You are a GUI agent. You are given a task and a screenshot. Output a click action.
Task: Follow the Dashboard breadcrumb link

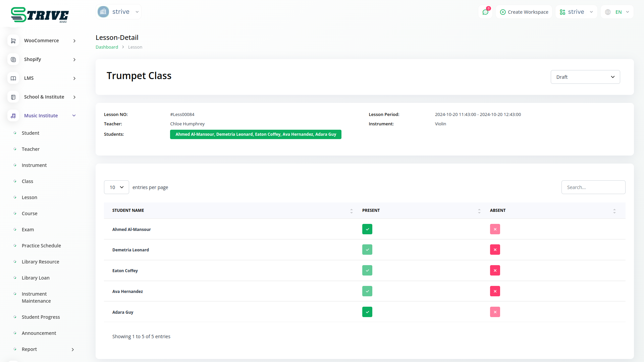[x=107, y=47]
